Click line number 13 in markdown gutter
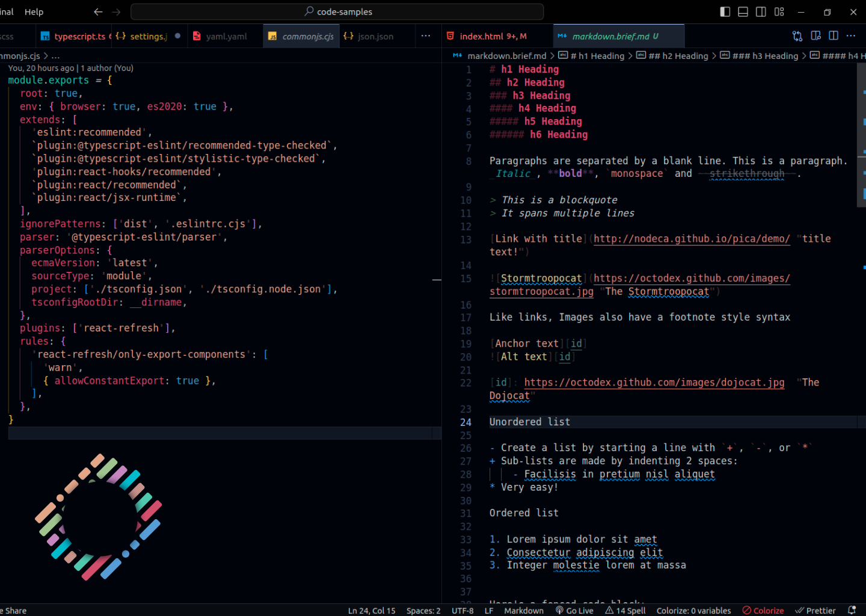The image size is (866, 616). pyautogui.click(x=465, y=239)
